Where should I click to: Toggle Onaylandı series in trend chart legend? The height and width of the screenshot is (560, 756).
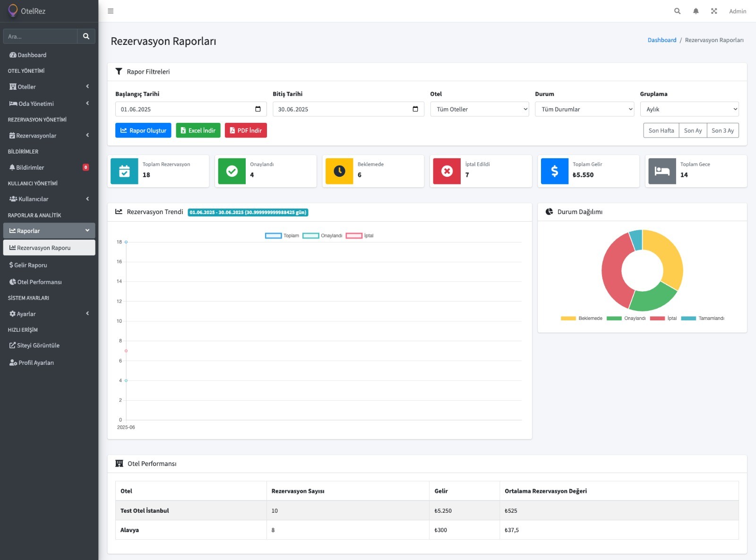[322, 235]
